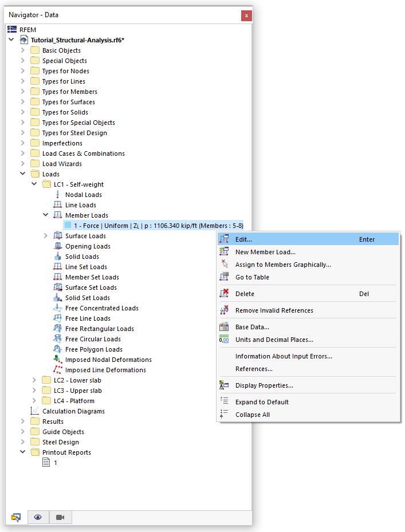Click the Member Set Loads icon
The image size is (405, 532).
[58, 277]
